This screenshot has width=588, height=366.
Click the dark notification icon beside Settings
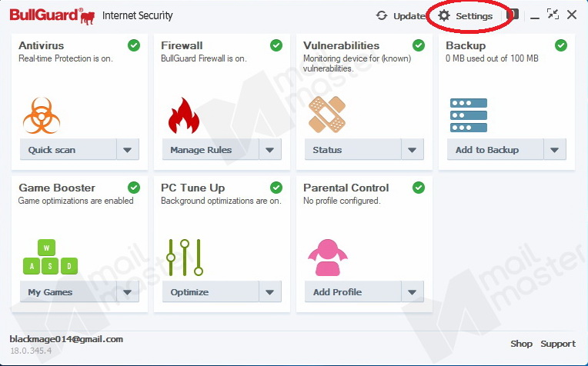pyautogui.click(x=513, y=15)
